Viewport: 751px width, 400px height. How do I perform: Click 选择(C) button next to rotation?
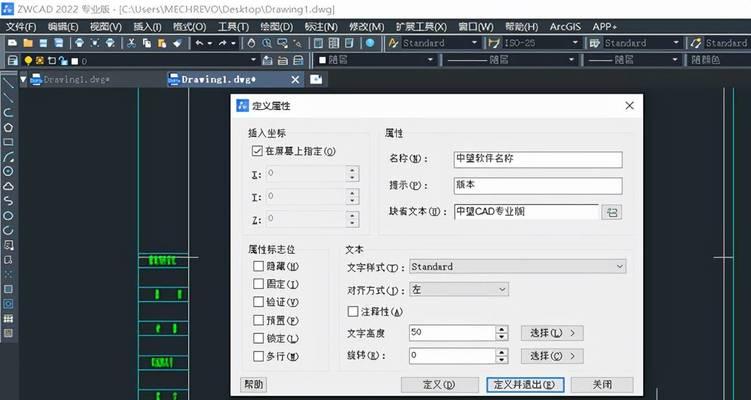(552, 356)
